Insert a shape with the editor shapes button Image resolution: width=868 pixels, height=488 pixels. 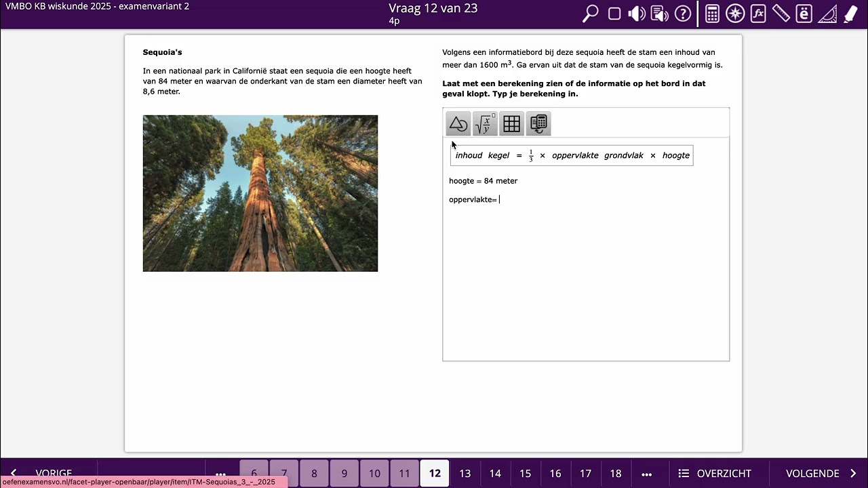click(458, 124)
